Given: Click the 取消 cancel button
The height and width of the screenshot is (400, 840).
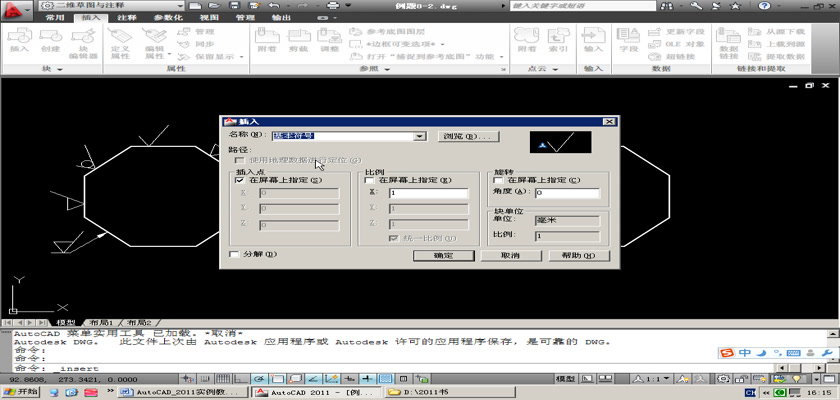Looking at the screenshot, I should (x=511, y=255).
